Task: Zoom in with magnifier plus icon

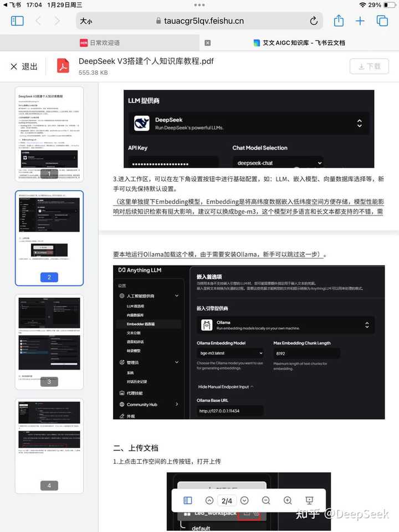Action: (288, 500)
